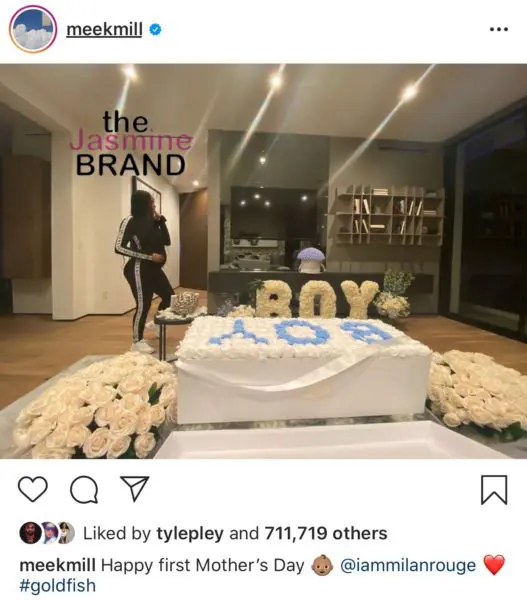The image size is (527, 600).
Task: Click second liker avatar thumbnail
Action: click(49, 533)
